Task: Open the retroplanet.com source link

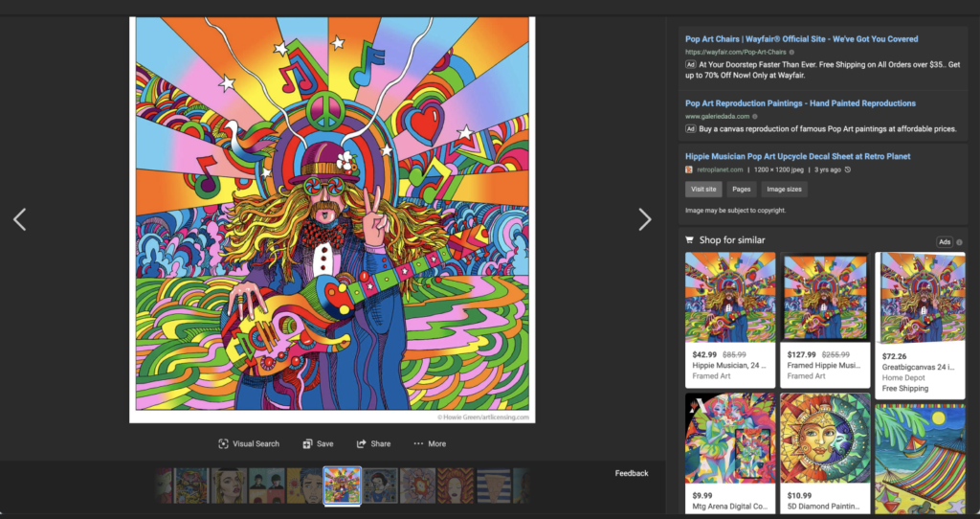Action: [x=720, y=169]
